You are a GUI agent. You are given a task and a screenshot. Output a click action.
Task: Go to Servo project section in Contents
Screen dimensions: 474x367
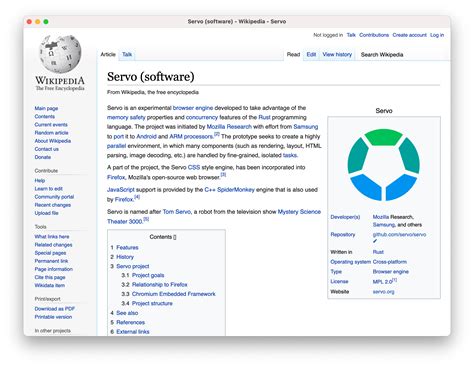(x=133, y=266)
